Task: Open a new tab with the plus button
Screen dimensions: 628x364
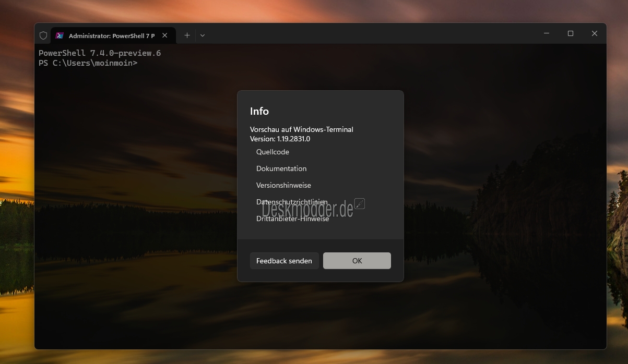Action: [187, 35]
